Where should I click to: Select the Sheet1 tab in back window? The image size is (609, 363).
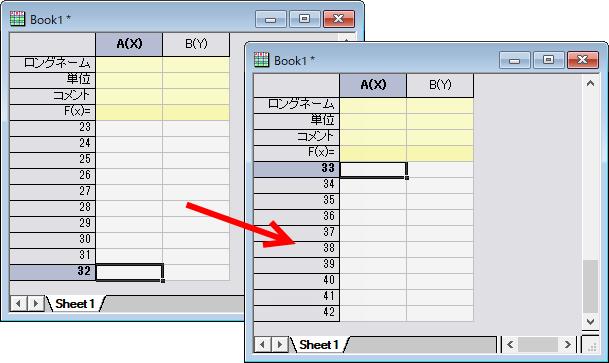pyautogui.click(x=75, y=303)
